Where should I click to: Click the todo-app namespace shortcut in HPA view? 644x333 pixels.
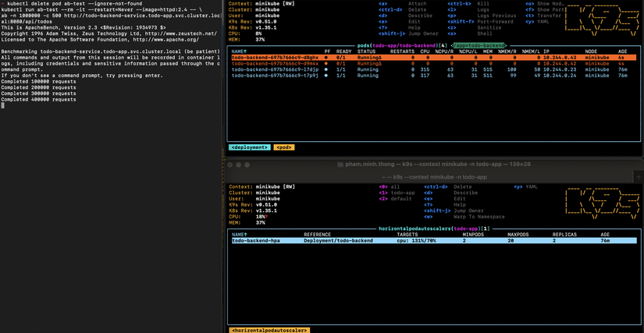403,193
